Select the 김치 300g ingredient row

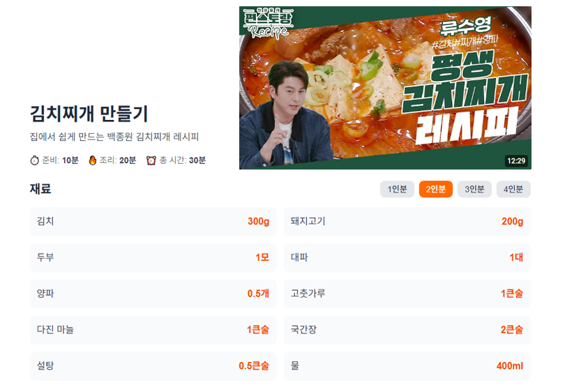(x=153, y=221)
